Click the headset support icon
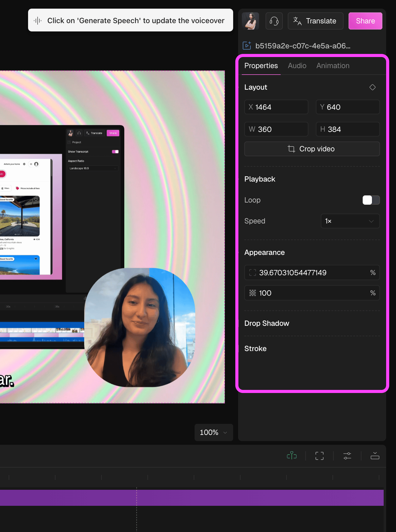Viewport: 396px width, 532px height. (274, 21)
